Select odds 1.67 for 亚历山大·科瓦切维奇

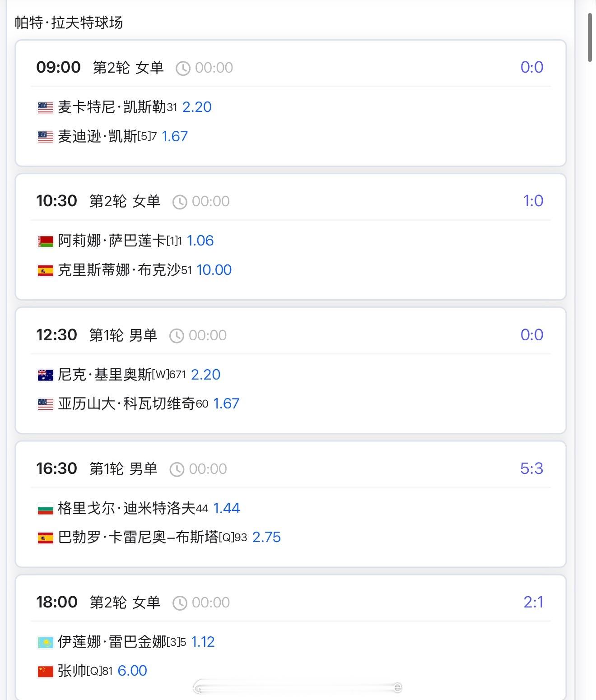point(226,403)
